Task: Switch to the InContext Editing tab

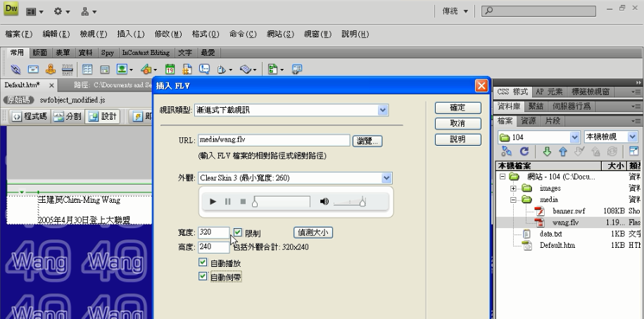Action: coord(146,53)
